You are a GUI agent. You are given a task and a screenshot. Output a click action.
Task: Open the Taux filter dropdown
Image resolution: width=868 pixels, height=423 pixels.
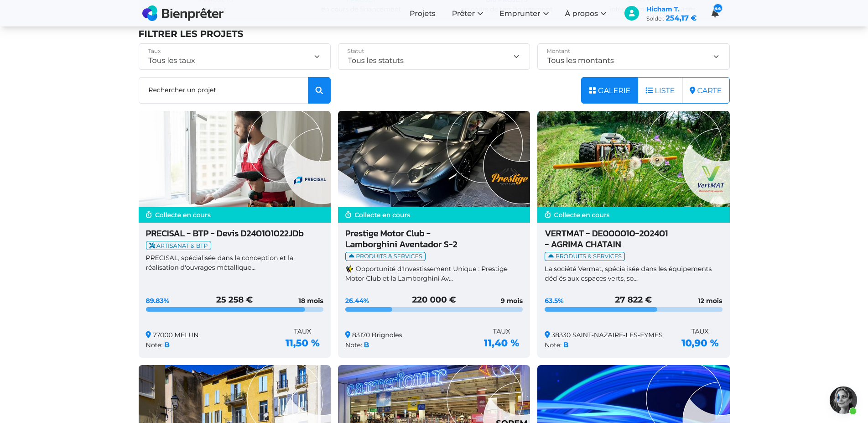tap(234, 57)
